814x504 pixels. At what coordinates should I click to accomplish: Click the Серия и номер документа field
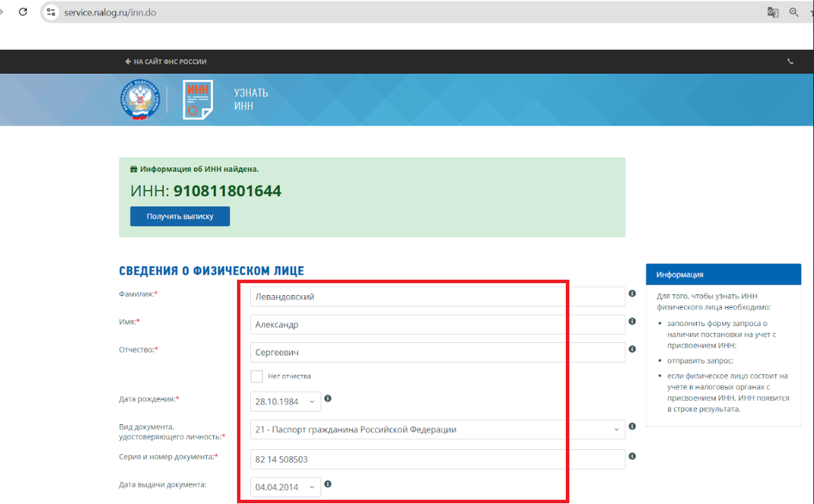[437, 459]
